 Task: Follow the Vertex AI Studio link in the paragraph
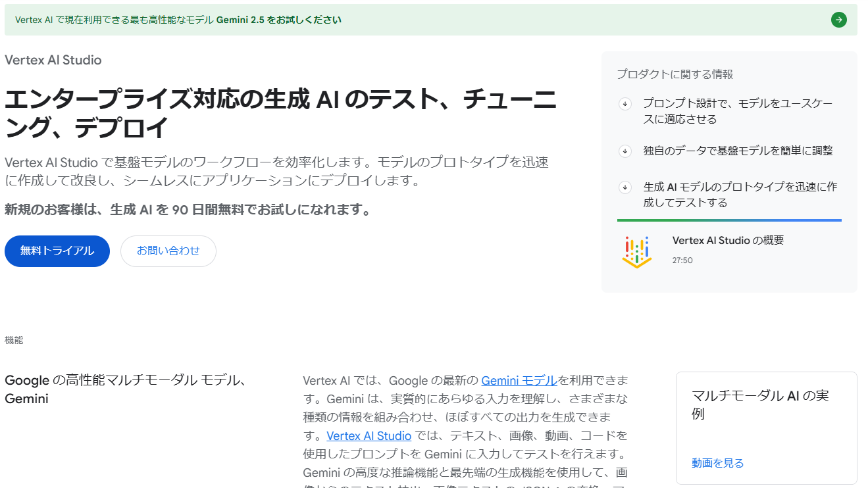pyautogui.click(x=369, y=436)
